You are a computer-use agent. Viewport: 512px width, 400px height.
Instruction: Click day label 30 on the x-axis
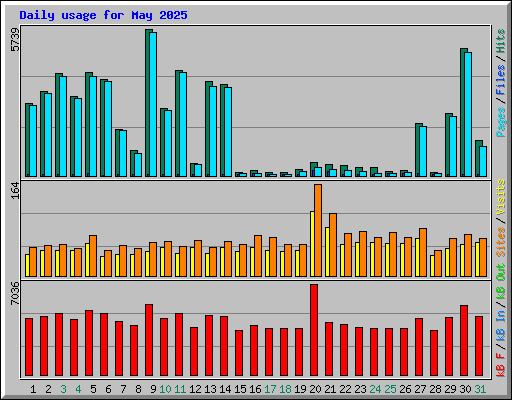(465, 389)
